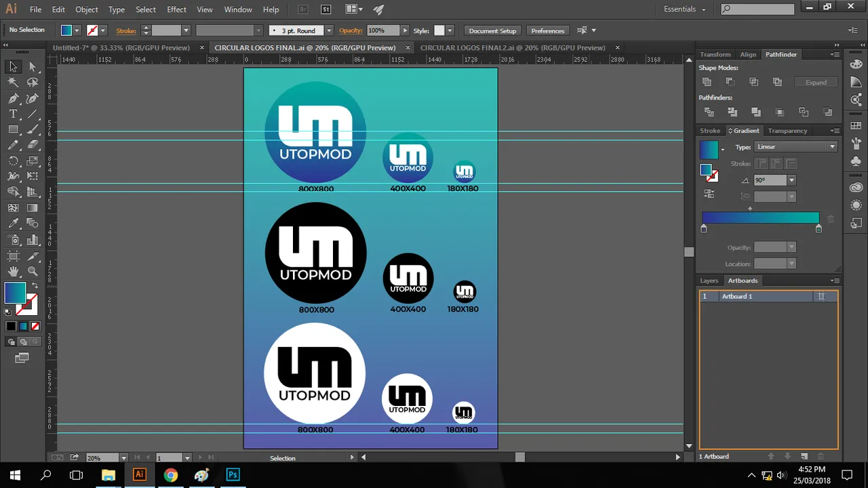Open the Window menu
This screenshot has width=868, height=488.
238,9
